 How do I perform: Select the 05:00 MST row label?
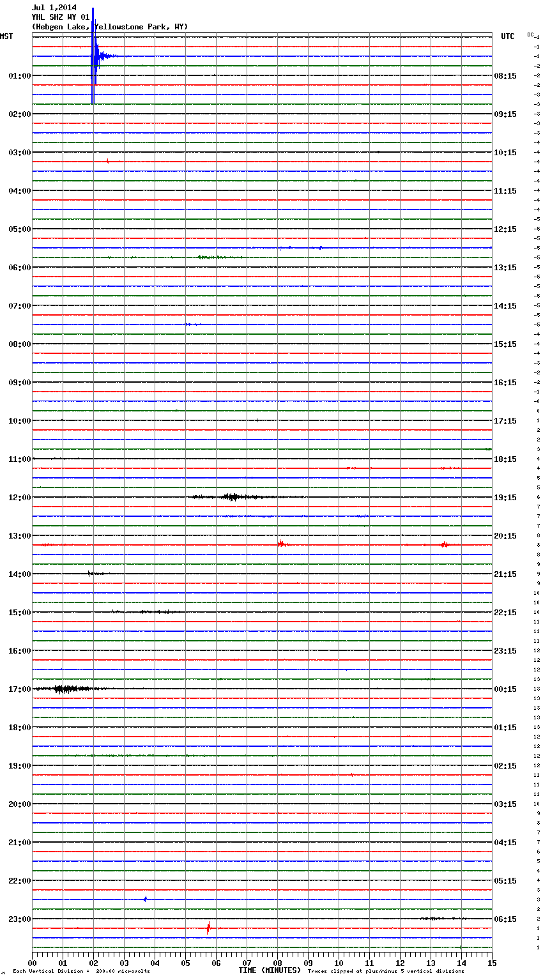(x=19, y=229)
